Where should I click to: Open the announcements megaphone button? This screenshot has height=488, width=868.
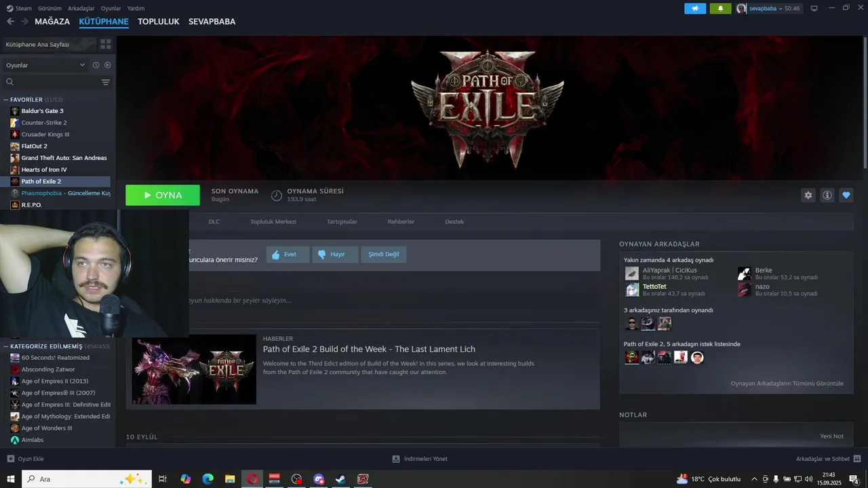point(695,8)
